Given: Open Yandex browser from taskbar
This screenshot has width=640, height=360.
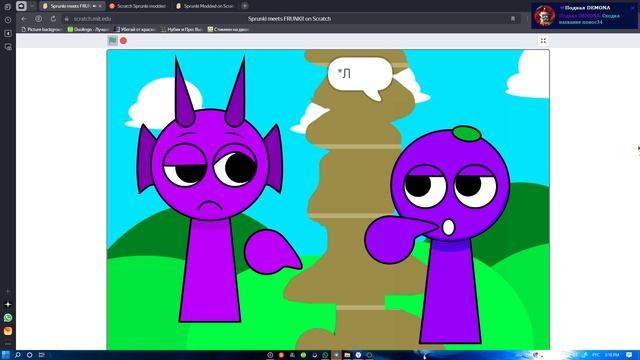Looking at the screenshot, I should tap(358, 355).
